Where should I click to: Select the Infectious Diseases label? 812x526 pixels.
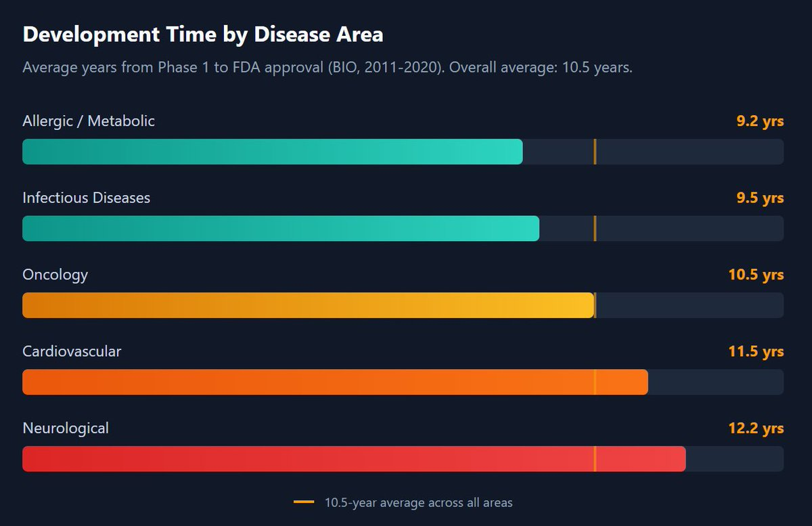[87, 198]
